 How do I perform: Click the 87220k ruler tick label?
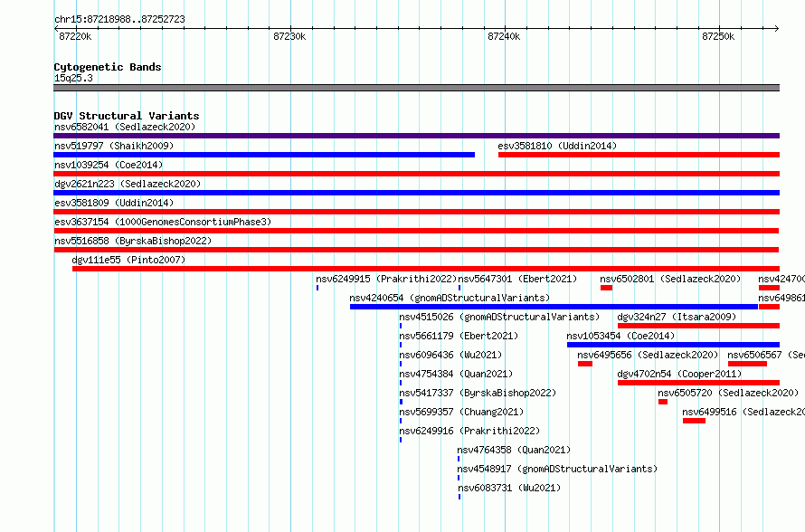click(x=75, y=36)
